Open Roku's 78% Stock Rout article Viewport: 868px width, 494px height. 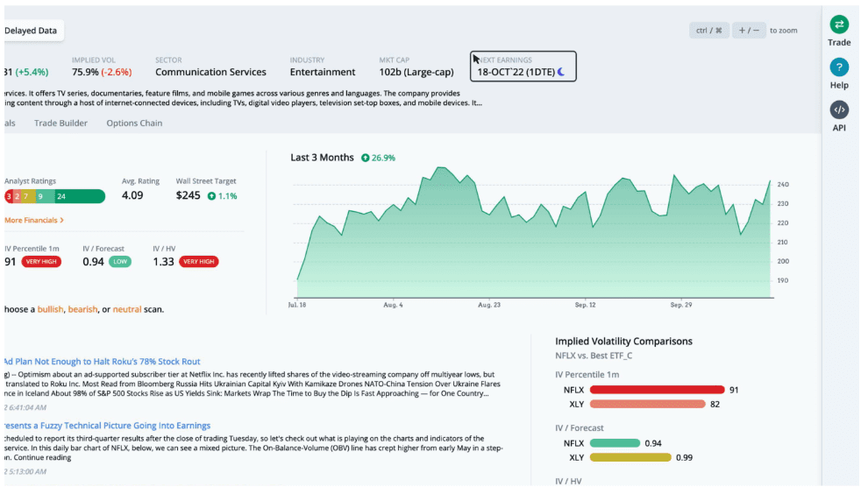[102, 361]
